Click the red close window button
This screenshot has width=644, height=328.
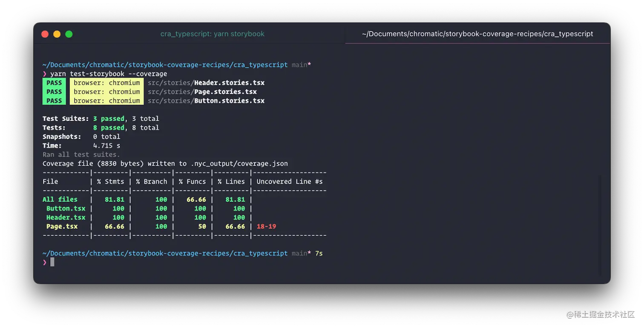[x=45, y=34]
